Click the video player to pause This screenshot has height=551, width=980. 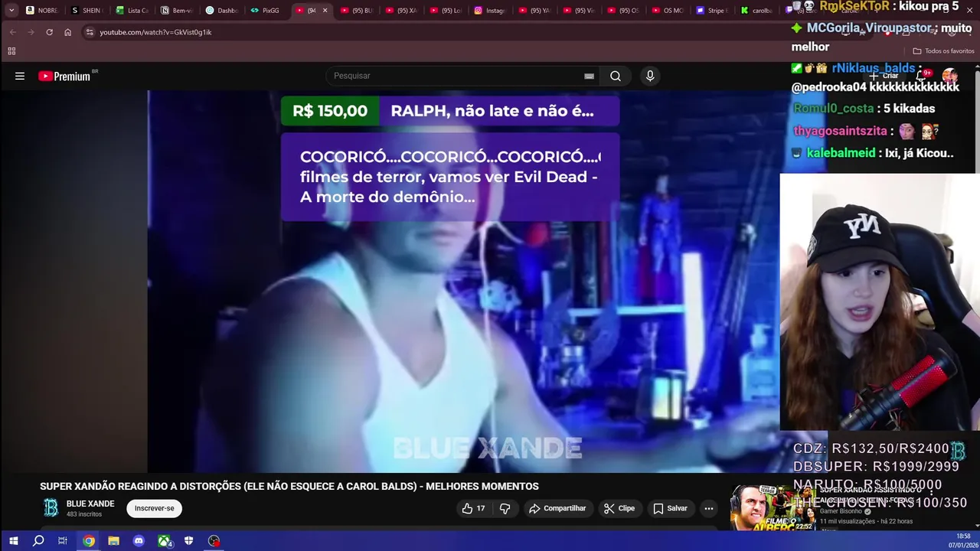tap(463, 281)
